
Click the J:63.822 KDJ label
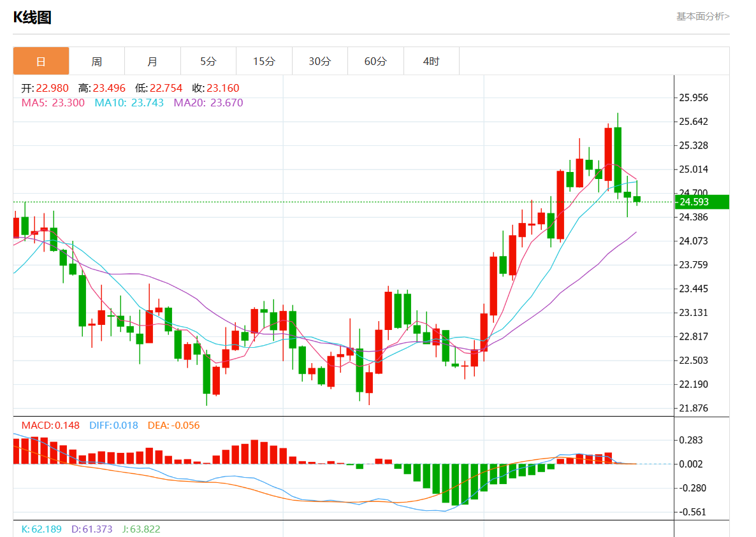(x=141, y=529)
